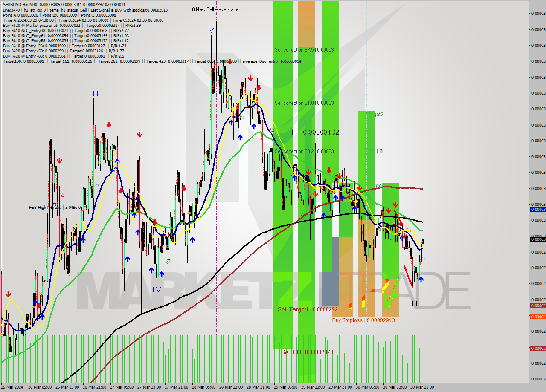Click the 'Sell 100 | 0.00002873' label
The image size is (546, 392).
307,352
